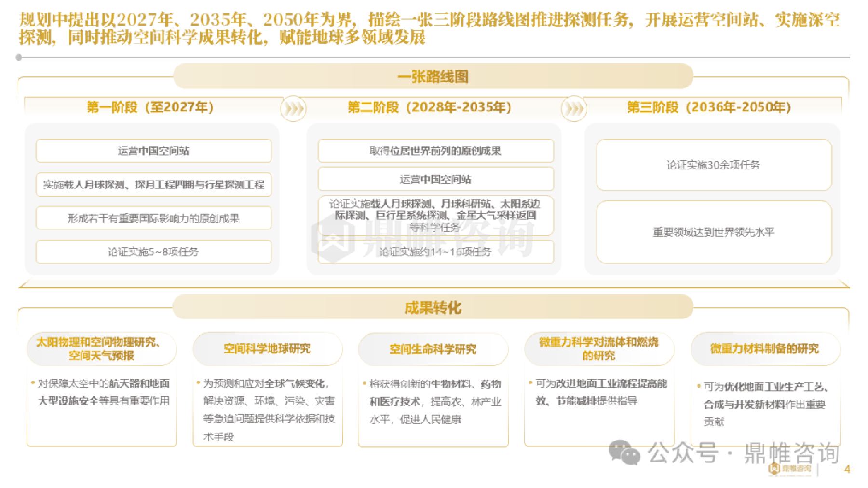868x488 pixels.
Task: Select the 运营中国空间站 box in the first phase
Action: pyautogui.click(x=154, y=151)
